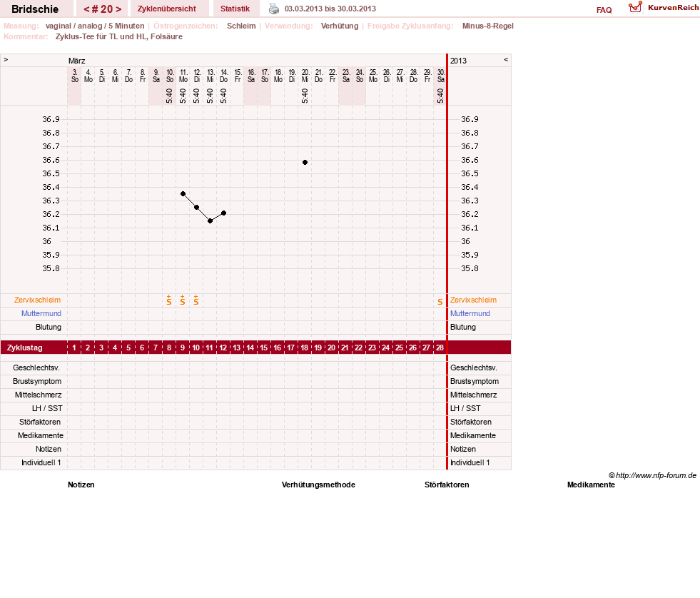Click the date range 03.03.2013 bis 30.03.2013
The width and height of the screenshot is (700, 598).
(330, 9)
